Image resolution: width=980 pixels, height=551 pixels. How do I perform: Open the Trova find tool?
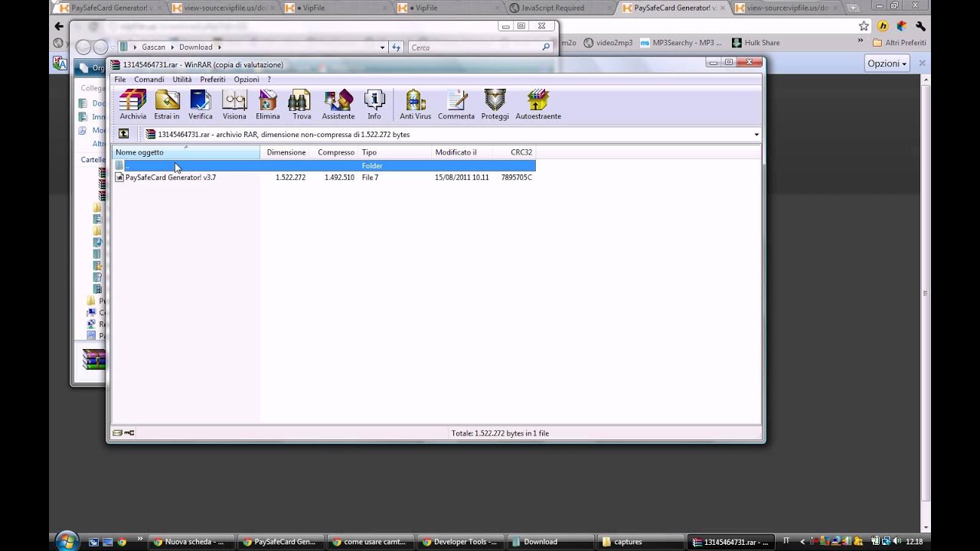[302, 105]
